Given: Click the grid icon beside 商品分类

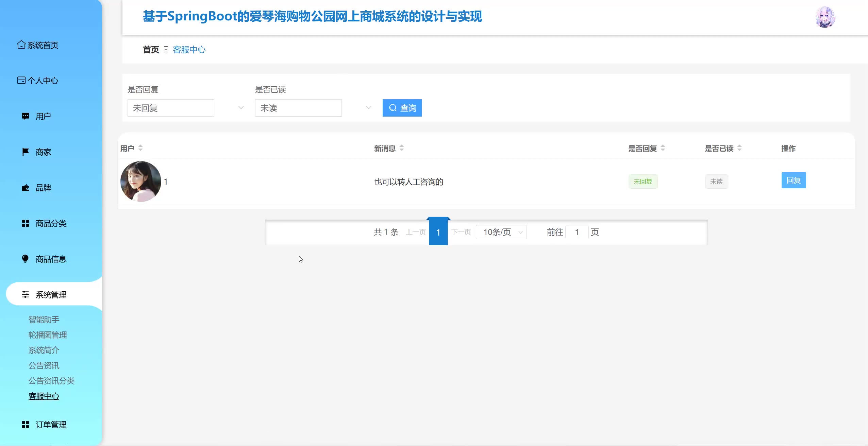Looking at the screenshot, I should [26, 223].
